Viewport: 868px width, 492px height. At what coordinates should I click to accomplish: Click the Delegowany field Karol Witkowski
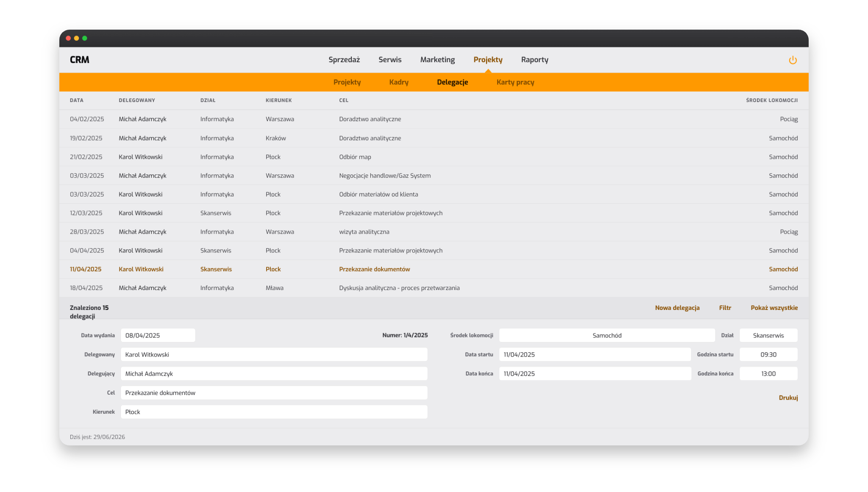(274, 354)
